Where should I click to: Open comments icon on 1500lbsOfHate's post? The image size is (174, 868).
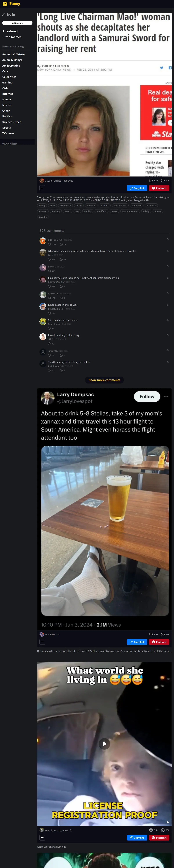tap(163, 181)
